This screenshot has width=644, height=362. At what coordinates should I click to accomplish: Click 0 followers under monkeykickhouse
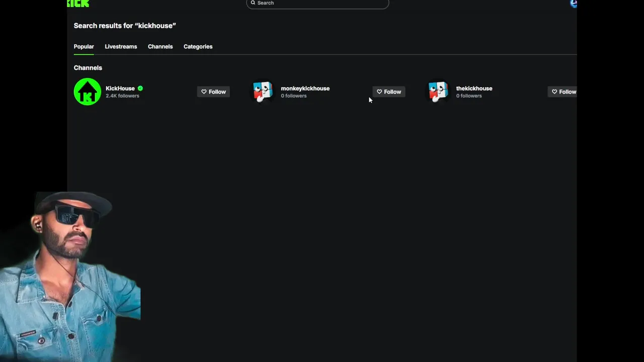[x=293, y=96]
